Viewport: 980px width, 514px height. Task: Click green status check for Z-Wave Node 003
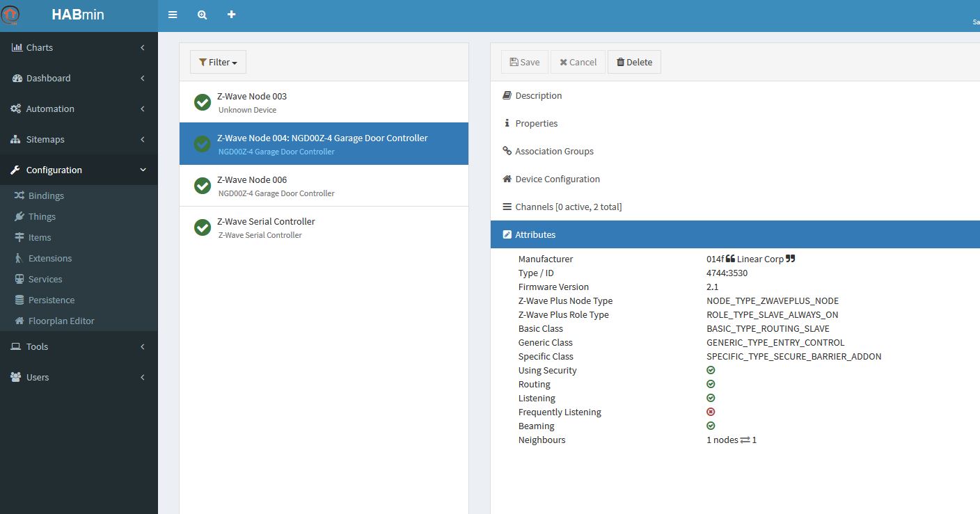pos(203,102)
